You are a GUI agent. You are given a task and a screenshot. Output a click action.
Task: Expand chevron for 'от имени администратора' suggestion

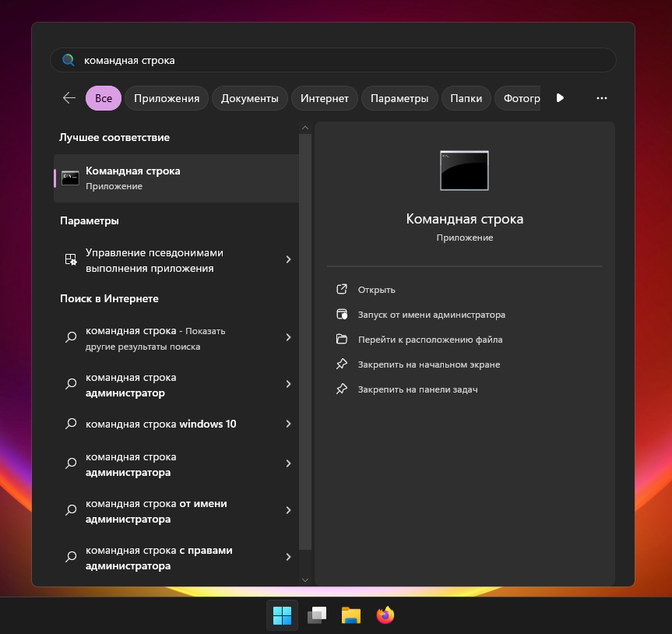point(288,510)
